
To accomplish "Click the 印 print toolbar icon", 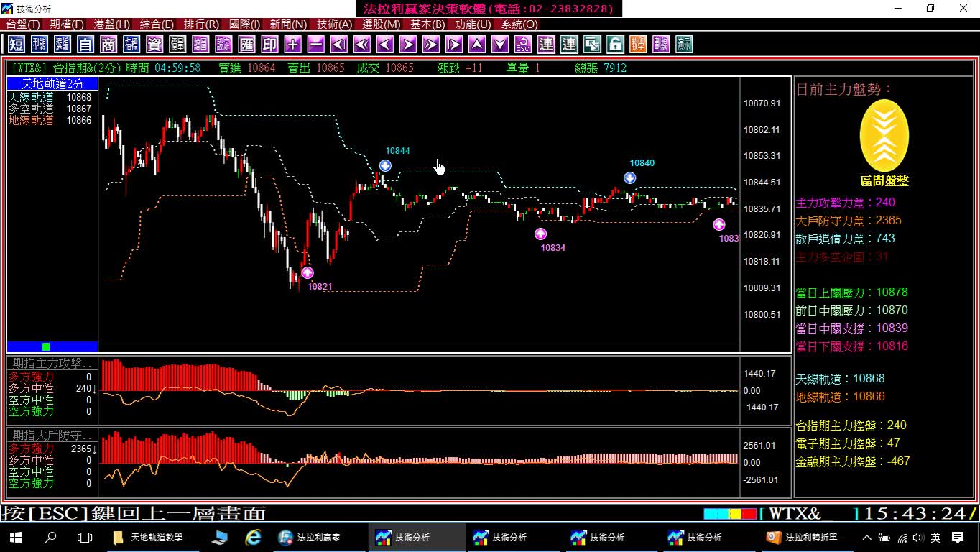I will pos(269,45).
